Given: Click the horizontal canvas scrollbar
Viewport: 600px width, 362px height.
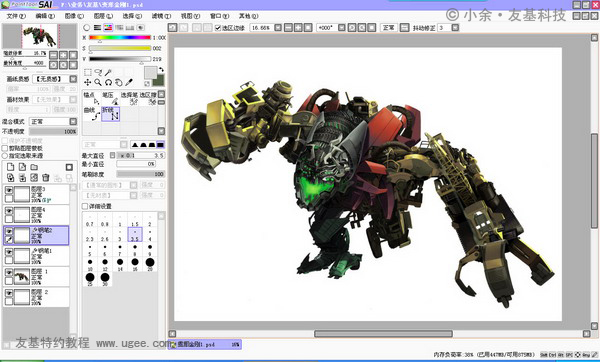Looking at the screenshot, I should coord(383,334).
